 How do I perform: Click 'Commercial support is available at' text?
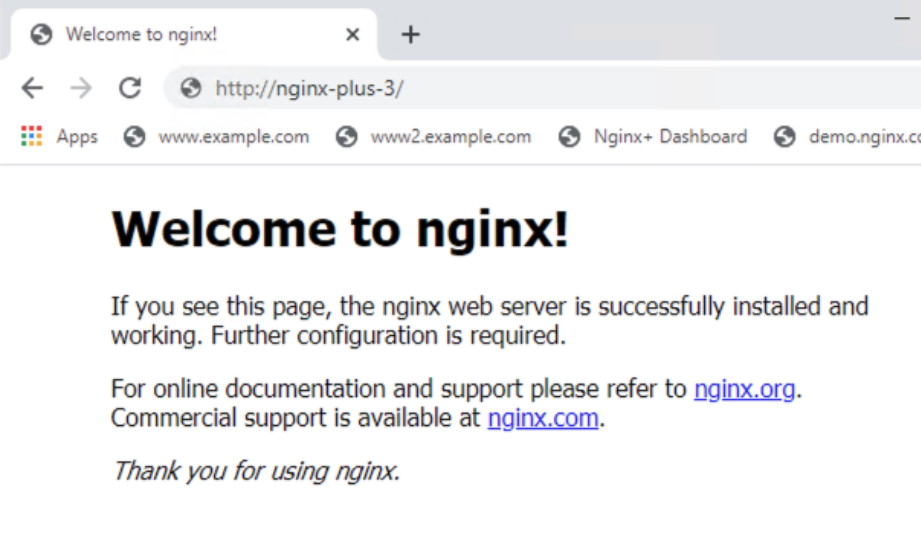pos(295,419)
